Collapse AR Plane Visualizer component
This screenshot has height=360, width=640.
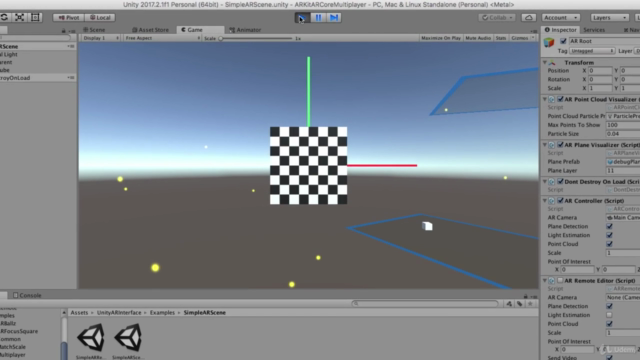click(545, 145)
